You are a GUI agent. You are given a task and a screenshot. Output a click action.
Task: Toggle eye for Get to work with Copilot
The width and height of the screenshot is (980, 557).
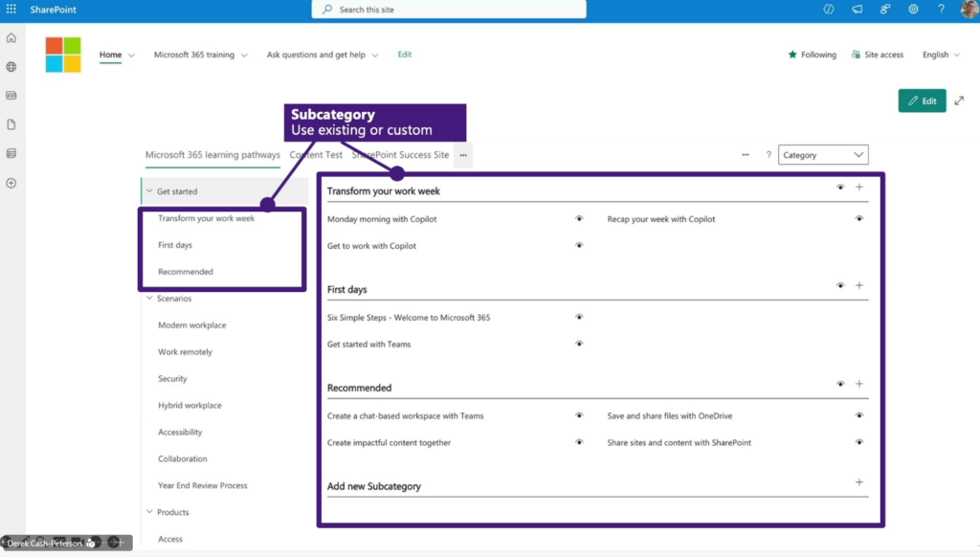click(579, 246)
